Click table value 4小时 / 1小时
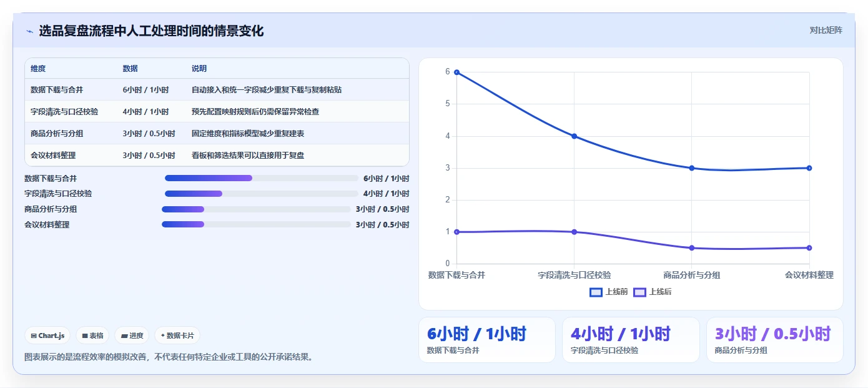 pyautogui.click(x=145, y=112)
